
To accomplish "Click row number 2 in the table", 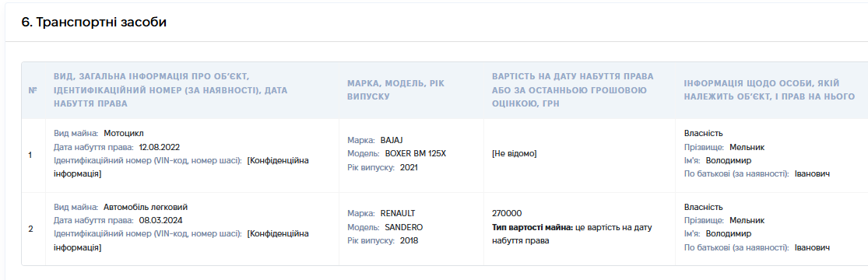I will (x=30, y=229).
